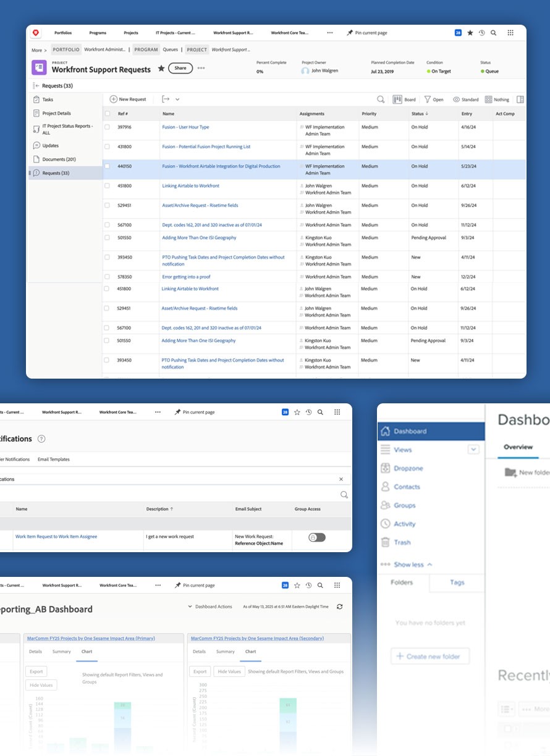Click the export arrow icon next to New Request
Screen dimensions: 550x756
click(x=165, y=99)
